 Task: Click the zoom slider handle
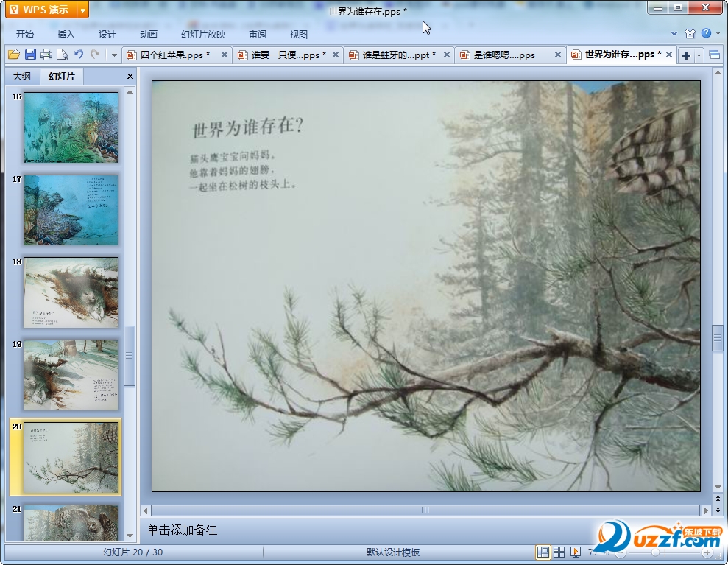[655, 552]
